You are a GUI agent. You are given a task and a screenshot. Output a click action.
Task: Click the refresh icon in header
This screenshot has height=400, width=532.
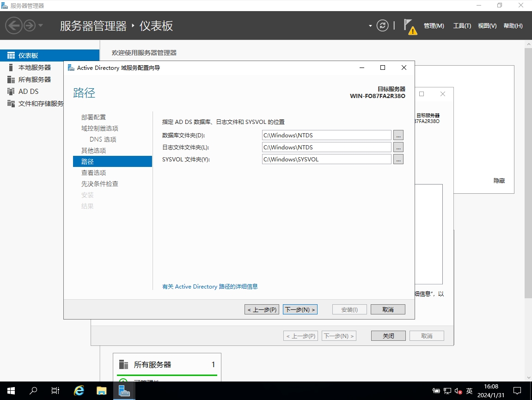[382, 25]
